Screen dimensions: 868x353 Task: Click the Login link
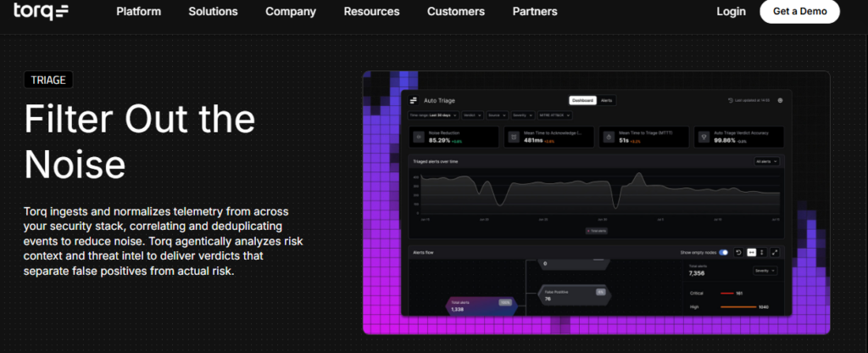pos(731,11)
